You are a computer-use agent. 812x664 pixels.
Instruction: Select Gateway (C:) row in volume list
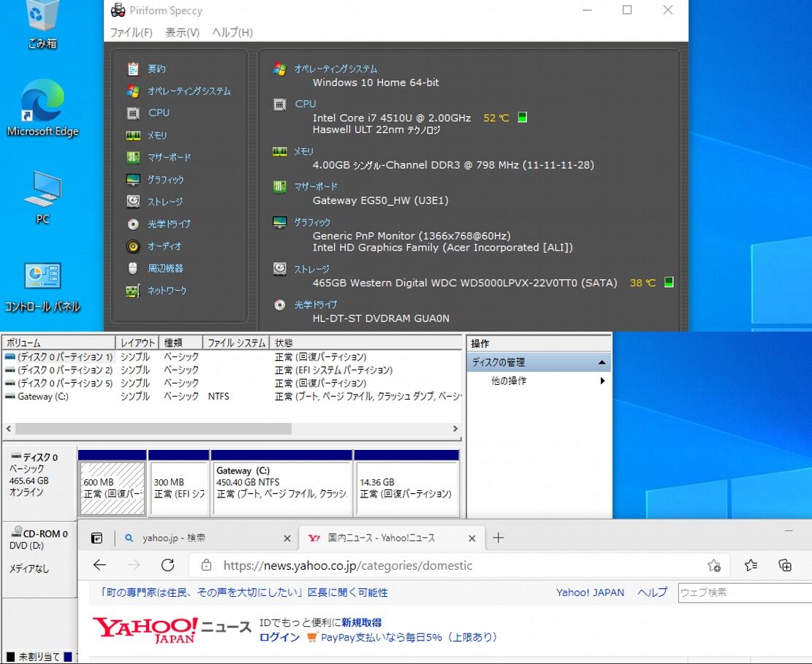(x=232, y=397)
